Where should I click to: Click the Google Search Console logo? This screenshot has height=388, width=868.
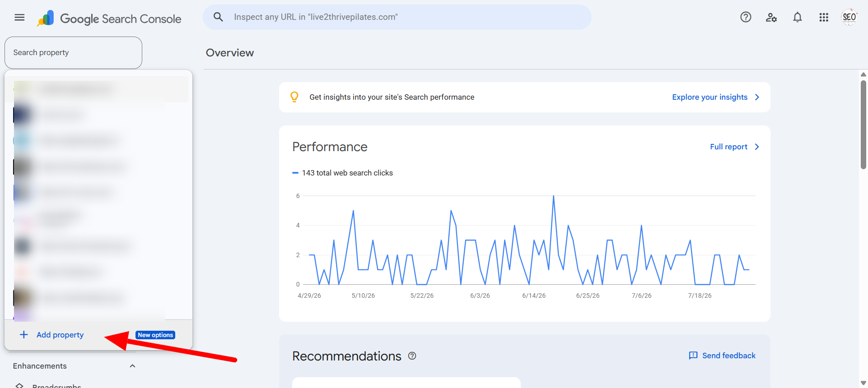tap(109, 18)
